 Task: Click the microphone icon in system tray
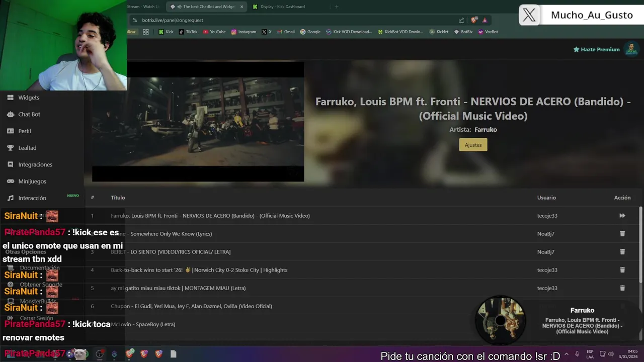click(578, 354)
